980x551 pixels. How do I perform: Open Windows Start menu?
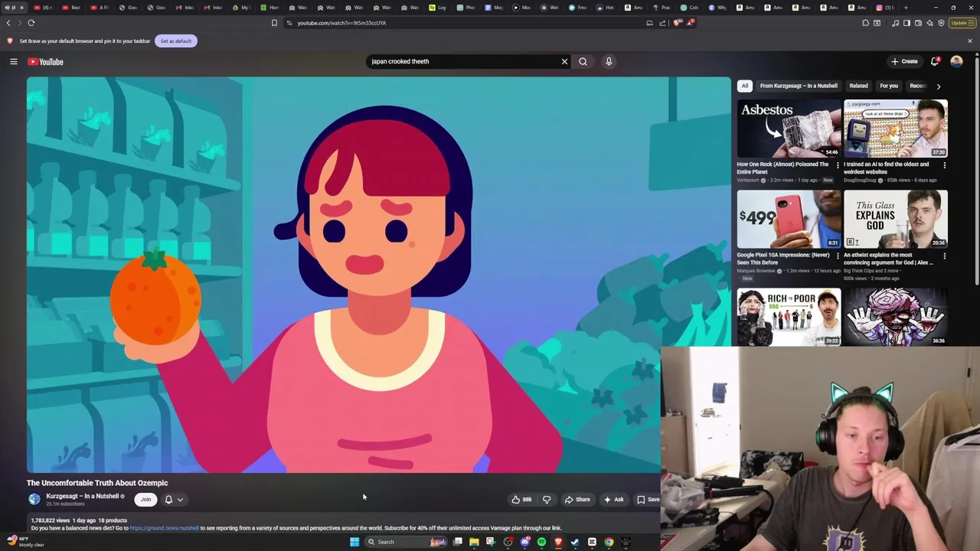pyautogui.click(x=354, y=542)
